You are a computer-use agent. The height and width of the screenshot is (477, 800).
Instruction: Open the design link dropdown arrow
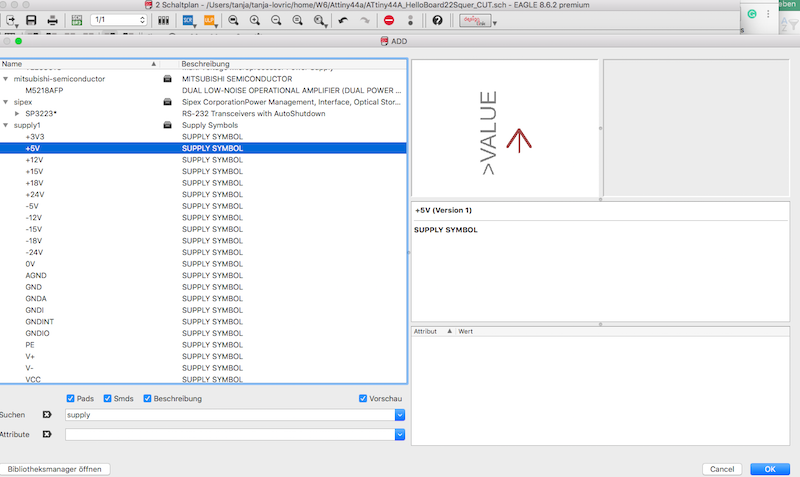point(494,23)
